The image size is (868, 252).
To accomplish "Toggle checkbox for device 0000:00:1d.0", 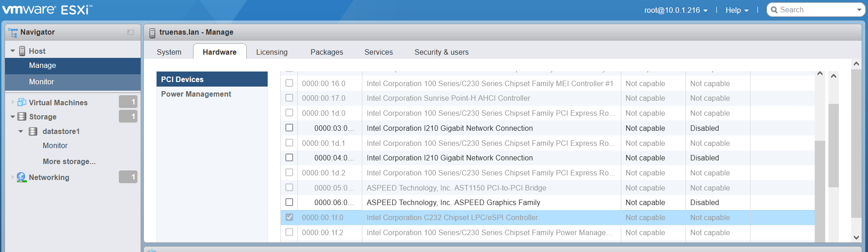I will 289,113.
